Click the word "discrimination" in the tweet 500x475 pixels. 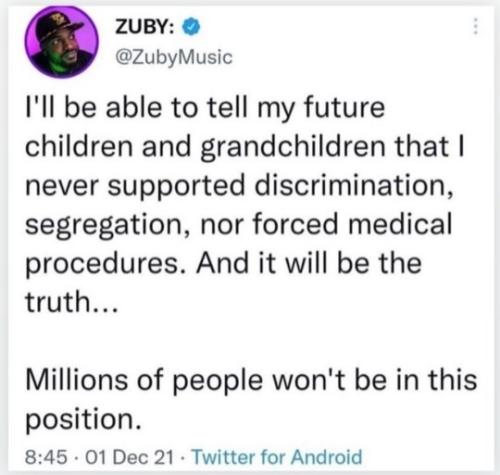[x=354, y=186]
